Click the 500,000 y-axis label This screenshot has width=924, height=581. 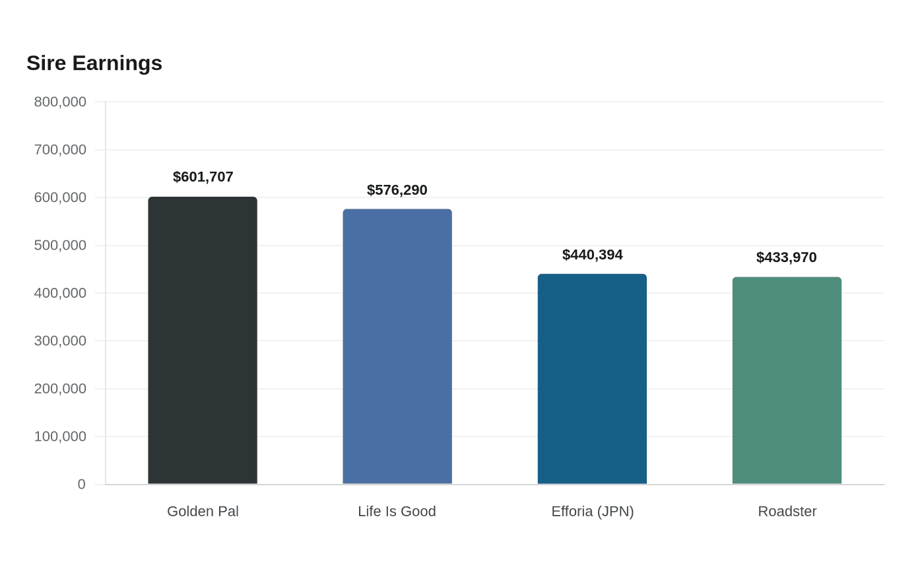click(60, 246)
